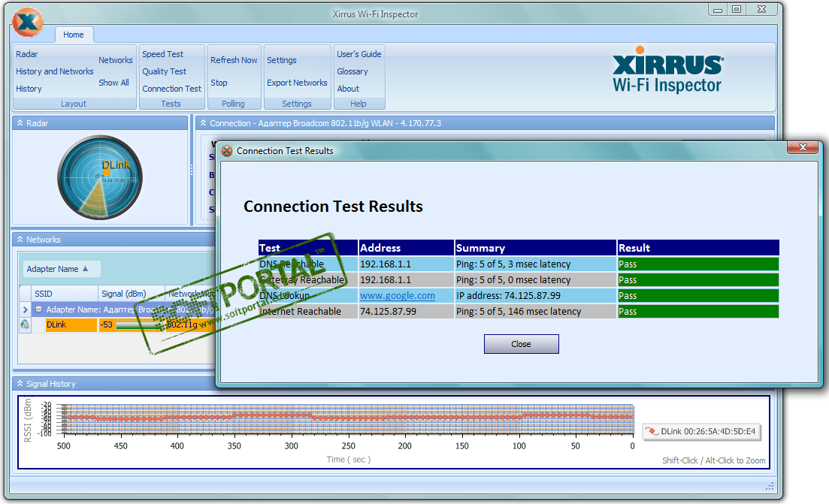Click Export Networks
The width and height of the screenshot is (829, 504).
tap(297, 83)
